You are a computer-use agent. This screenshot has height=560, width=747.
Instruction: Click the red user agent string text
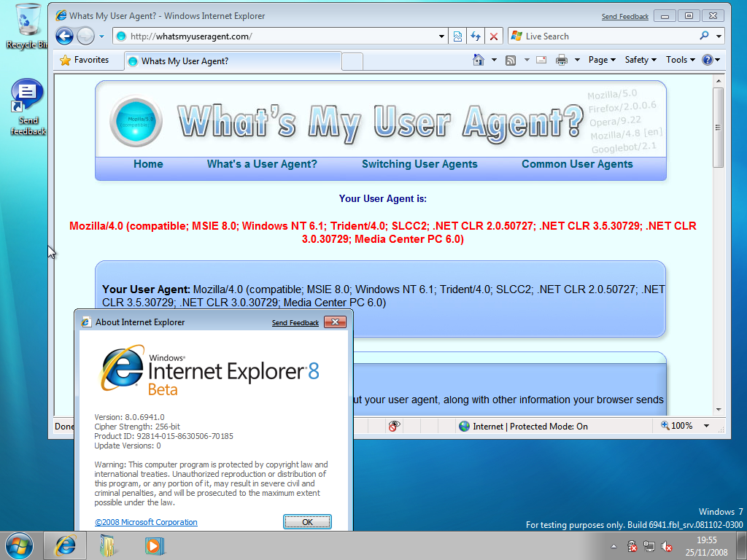382,233
